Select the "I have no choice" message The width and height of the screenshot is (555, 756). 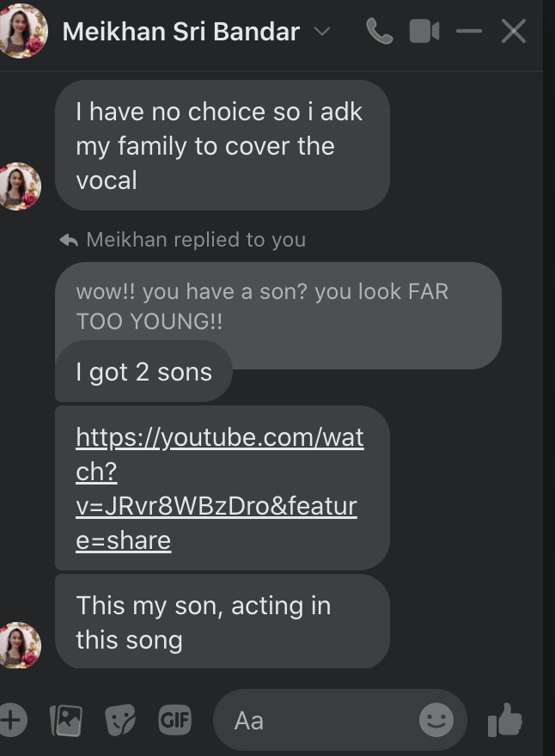click(x=222, y=145)
